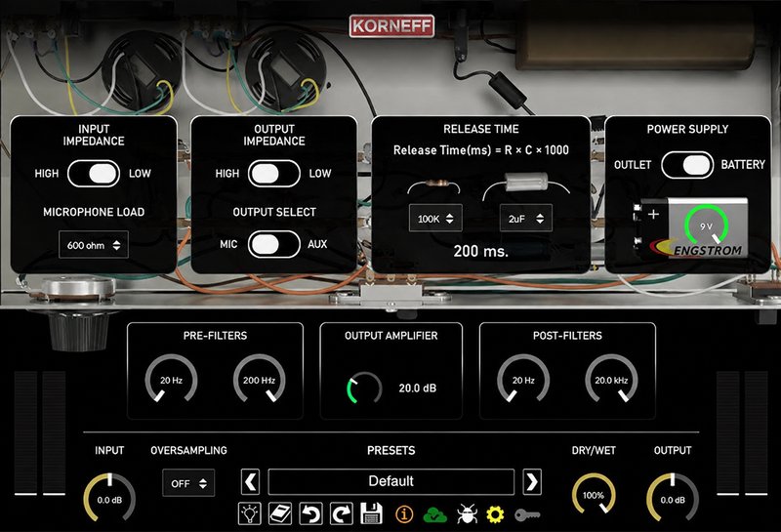Click the bug report icon
This screenshot has width=781, height=532.
pyautogui.click(x=467, y=514)
